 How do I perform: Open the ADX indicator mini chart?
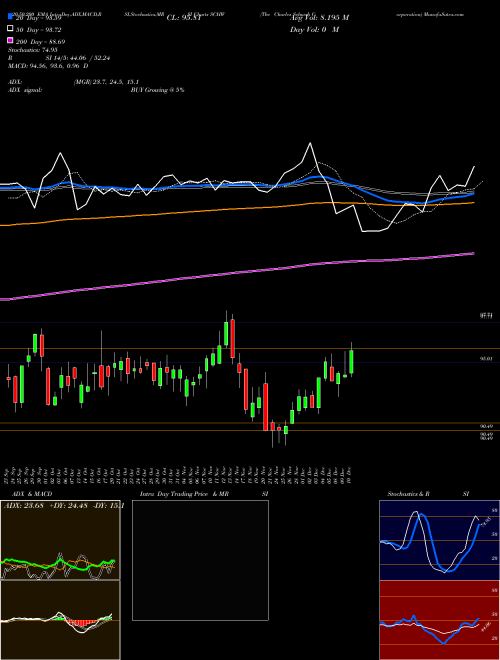coord(60,540)
